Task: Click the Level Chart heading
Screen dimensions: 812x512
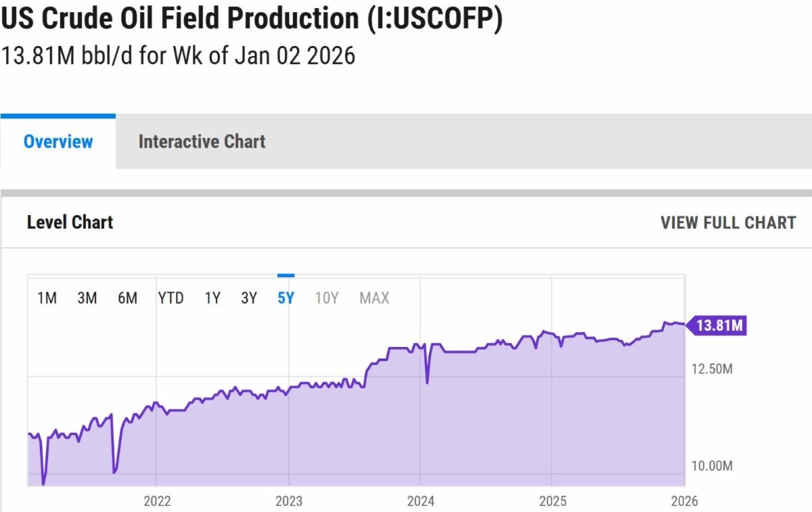Action: [x=70, y=223]
